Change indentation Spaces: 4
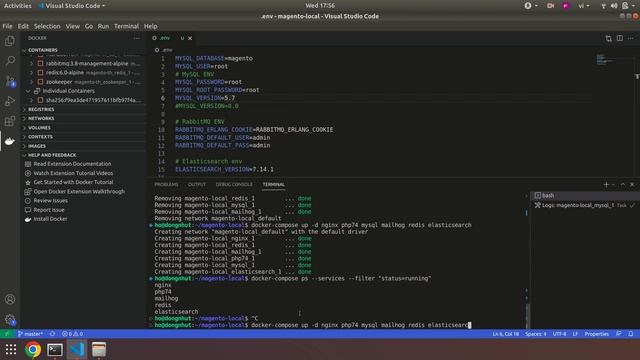Screen dimensions: 640x360 [x=536, y=334]
